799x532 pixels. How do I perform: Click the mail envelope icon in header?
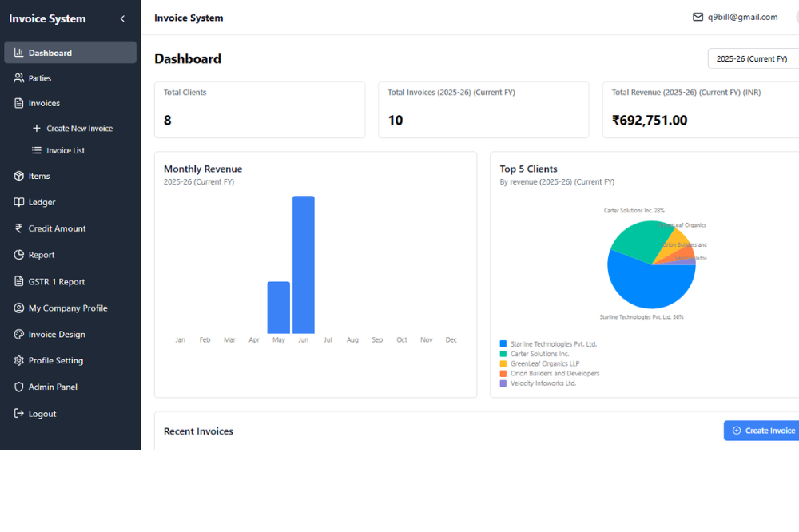tap(698, 18)
